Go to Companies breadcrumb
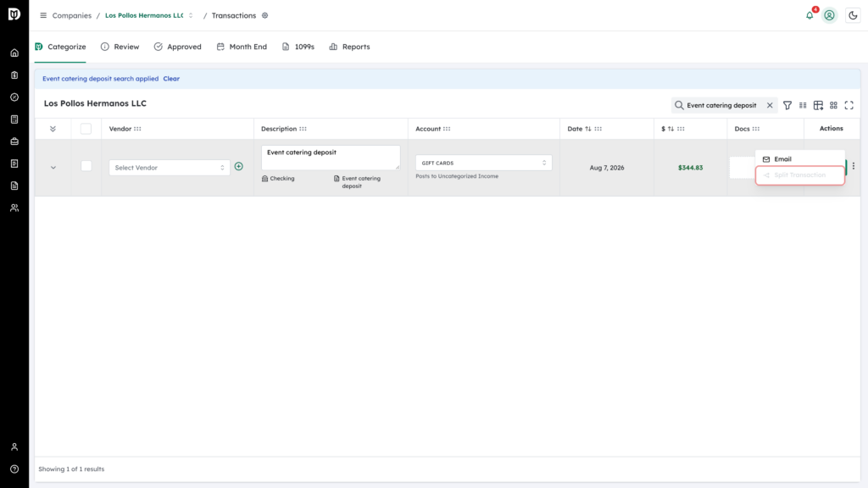The image size is (868, 488). coord(72,15)
